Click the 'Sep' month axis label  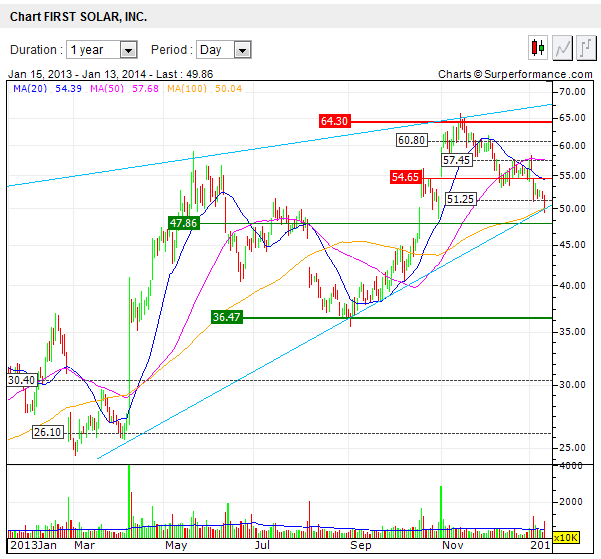pos(360,545)
